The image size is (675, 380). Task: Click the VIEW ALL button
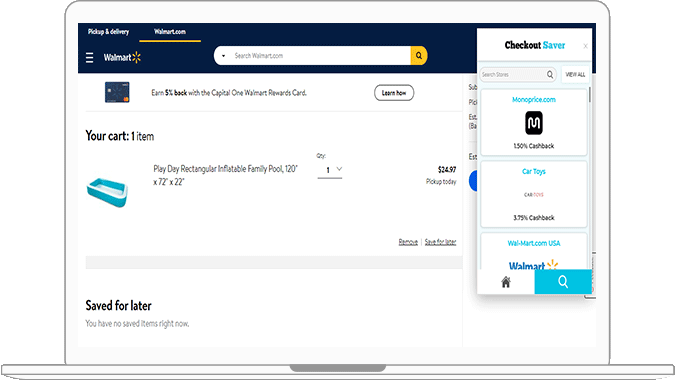tap(575, 74)
